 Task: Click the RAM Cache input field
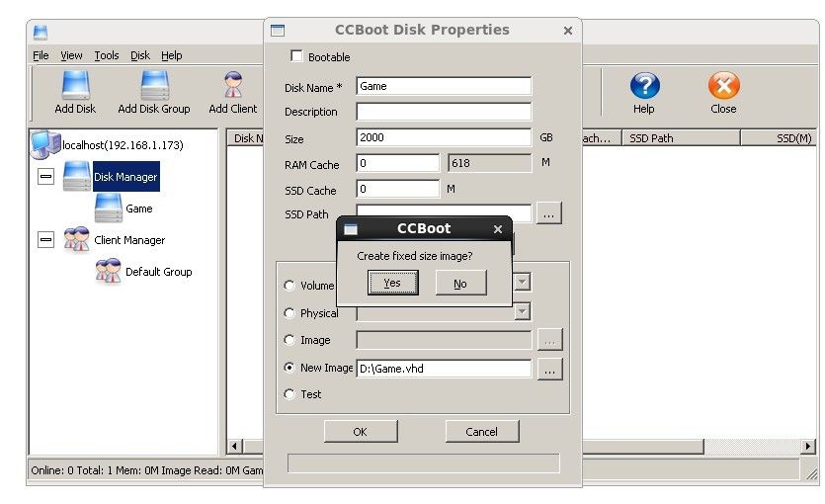click(398, 163)
